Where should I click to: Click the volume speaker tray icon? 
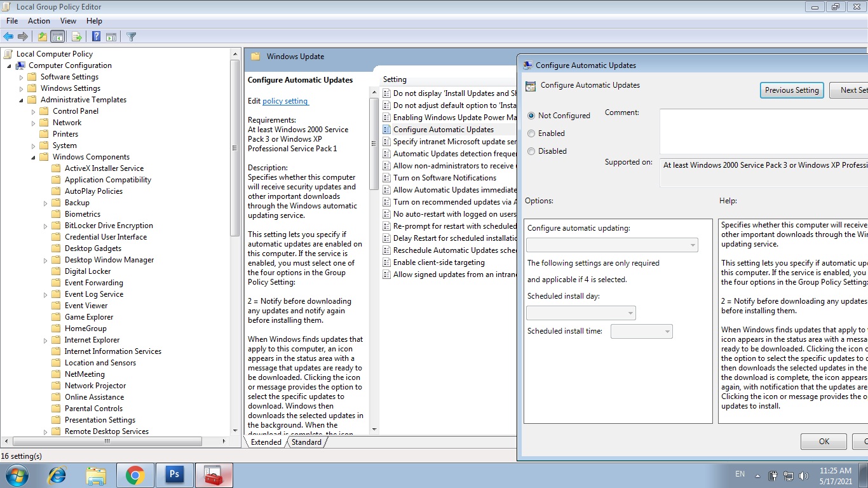coord(804,475)
